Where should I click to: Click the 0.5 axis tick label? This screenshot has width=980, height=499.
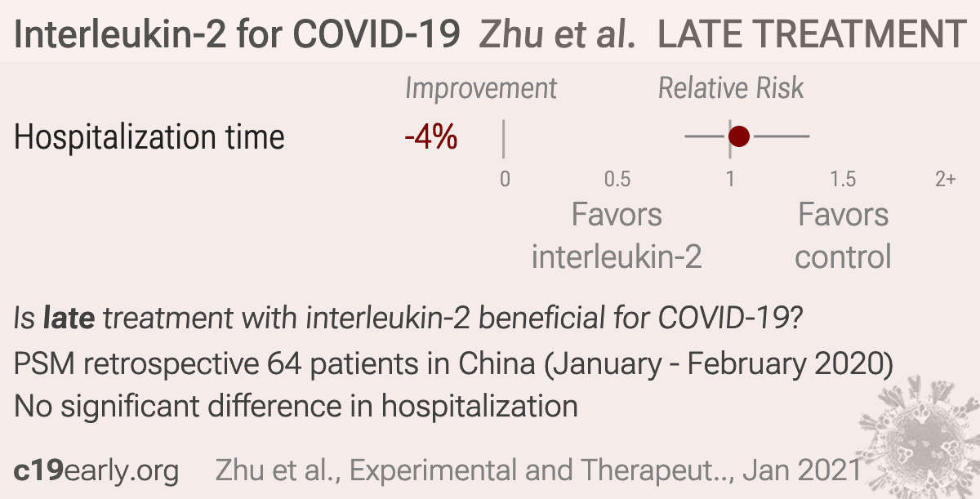[617, 179]
